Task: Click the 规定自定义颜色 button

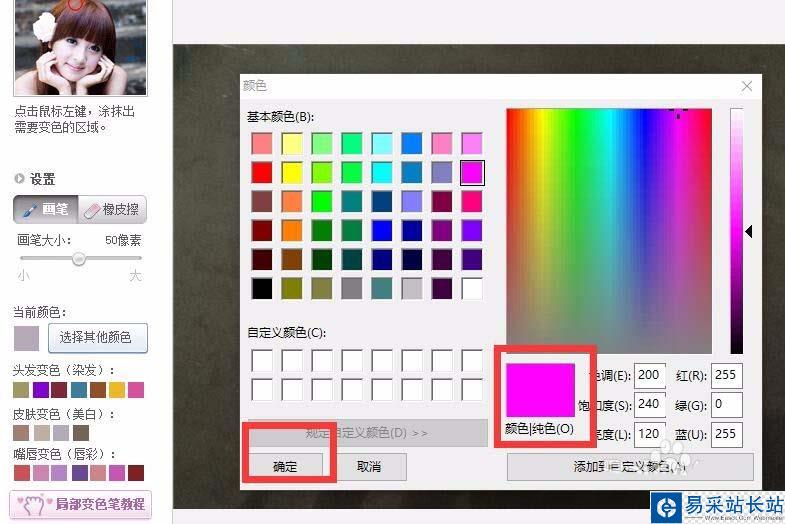Action: (x=367, y=433)
